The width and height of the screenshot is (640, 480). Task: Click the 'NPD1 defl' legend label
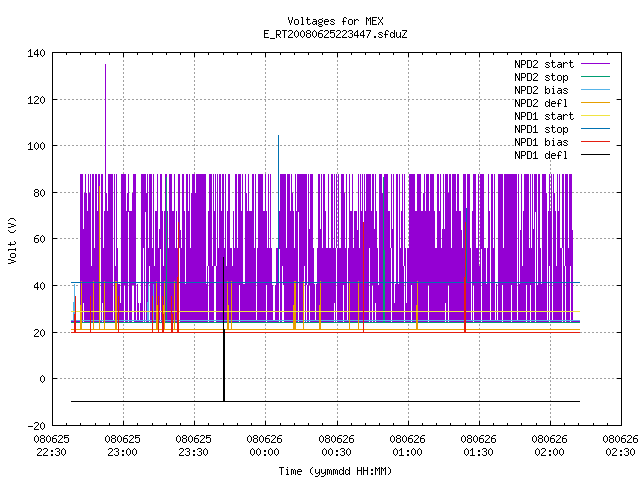point(541,156)
